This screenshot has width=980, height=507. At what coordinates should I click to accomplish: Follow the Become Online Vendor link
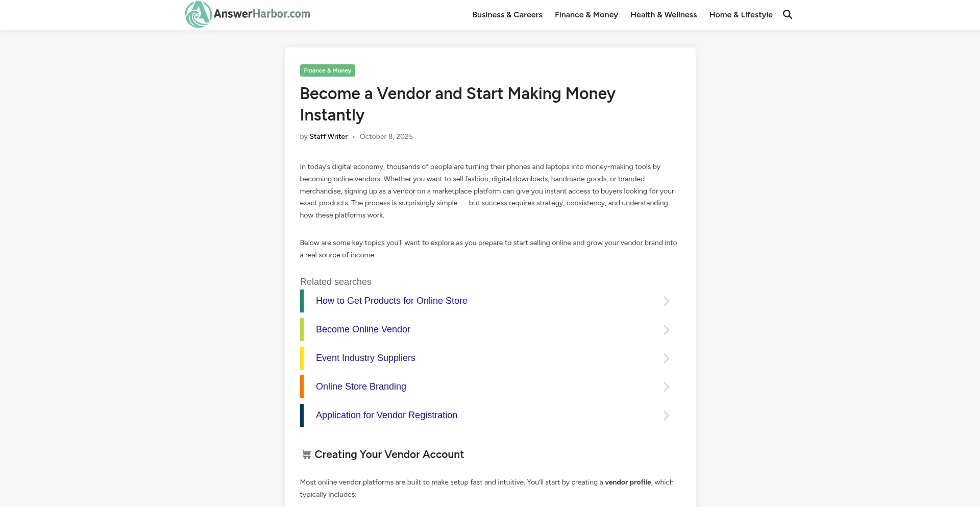363,329
